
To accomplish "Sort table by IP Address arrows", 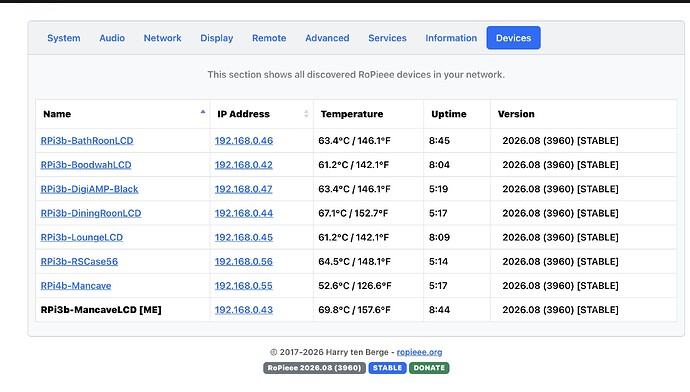I will pyautogui.click(x=306, y=114).
